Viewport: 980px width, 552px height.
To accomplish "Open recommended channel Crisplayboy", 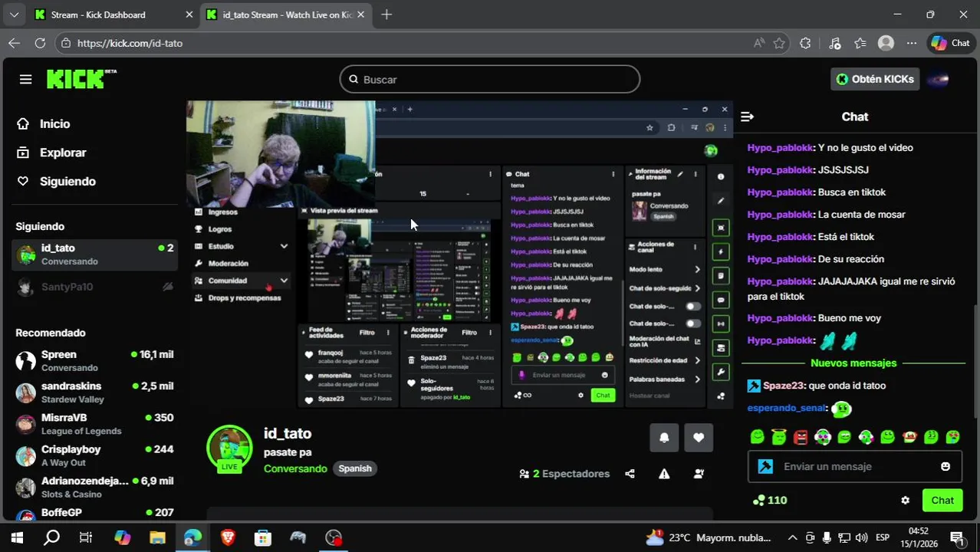I will [95, 455].
